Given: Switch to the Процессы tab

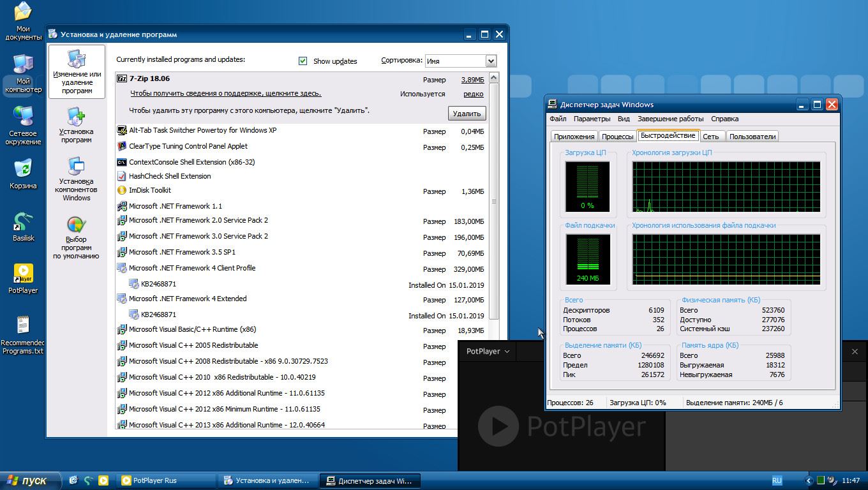Looking at the screenshot, I should coord(618,137).
